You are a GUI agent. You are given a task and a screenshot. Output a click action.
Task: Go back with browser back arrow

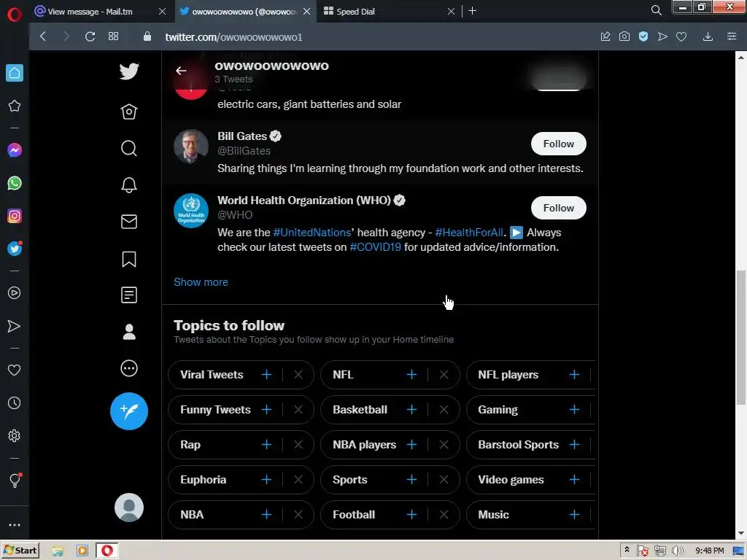tap(43, 36)
